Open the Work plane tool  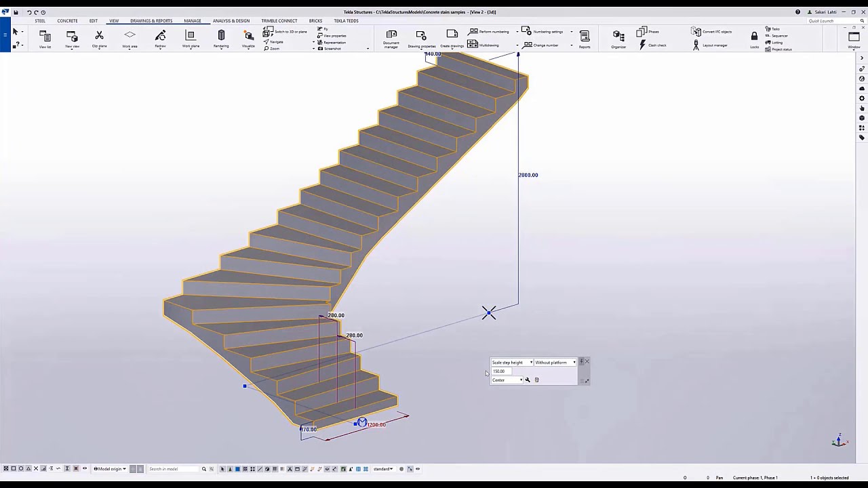point(191,39)
